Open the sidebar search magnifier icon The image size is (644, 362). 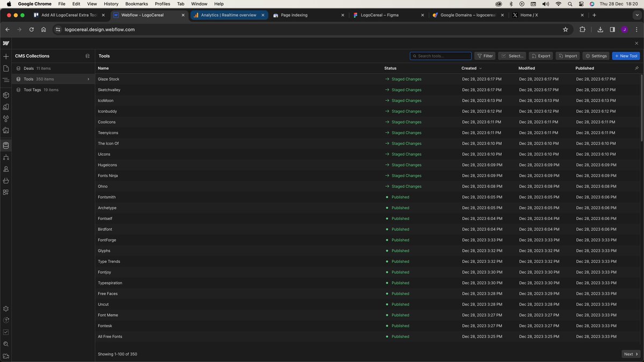pos(6,344)
